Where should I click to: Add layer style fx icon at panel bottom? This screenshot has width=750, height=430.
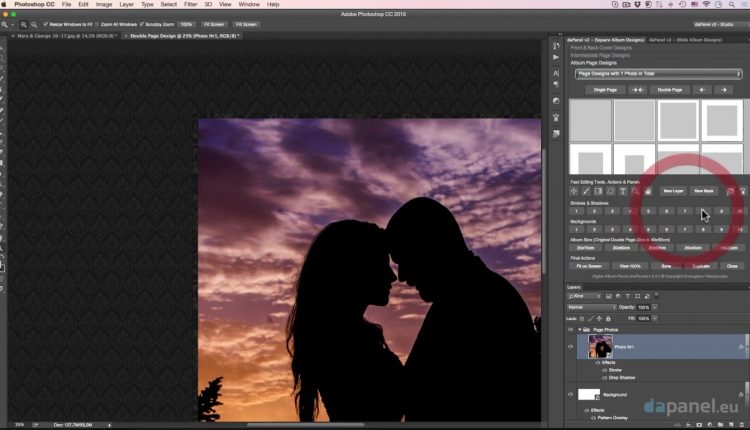pyautogui.click(x=688, y=425)
